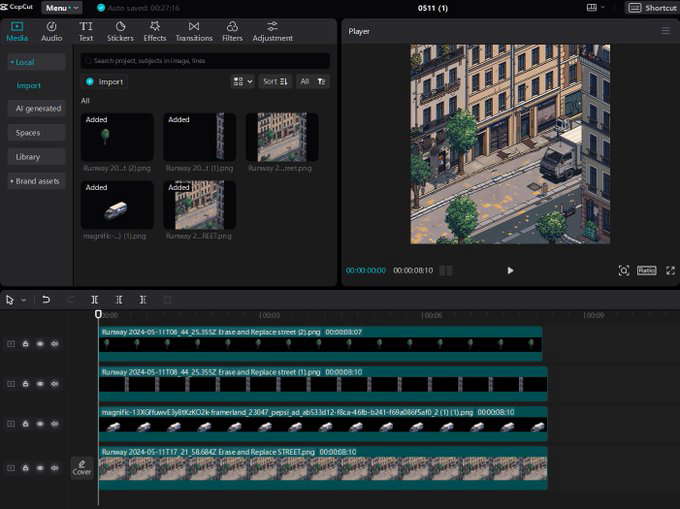Click the Player panel hamburger menu
Image resolution: width=680 pixels, height=509 pixels.
[666, 31]
